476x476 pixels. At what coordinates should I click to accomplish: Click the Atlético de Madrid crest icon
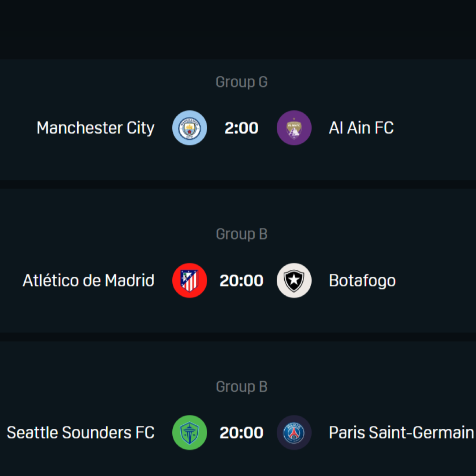click(x=190, y=280)
